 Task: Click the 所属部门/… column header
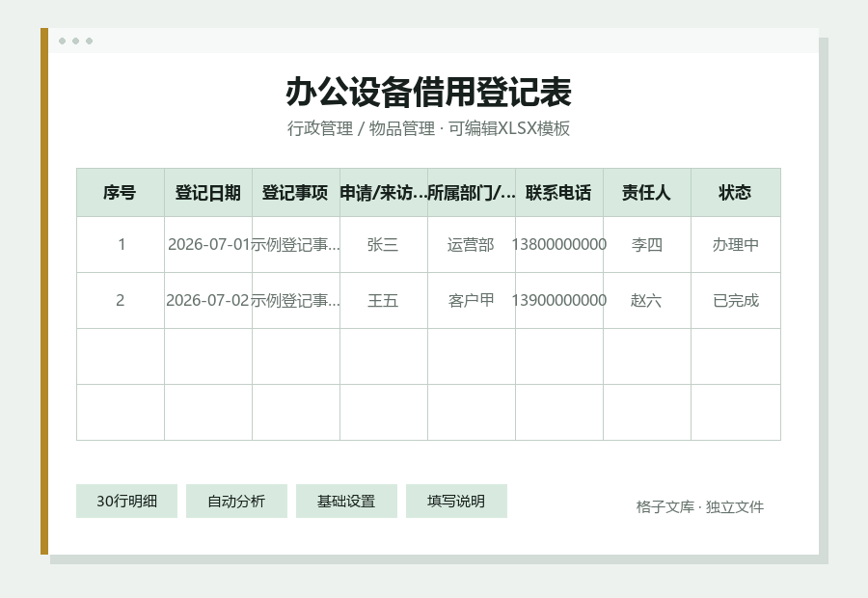pos(472,192)
